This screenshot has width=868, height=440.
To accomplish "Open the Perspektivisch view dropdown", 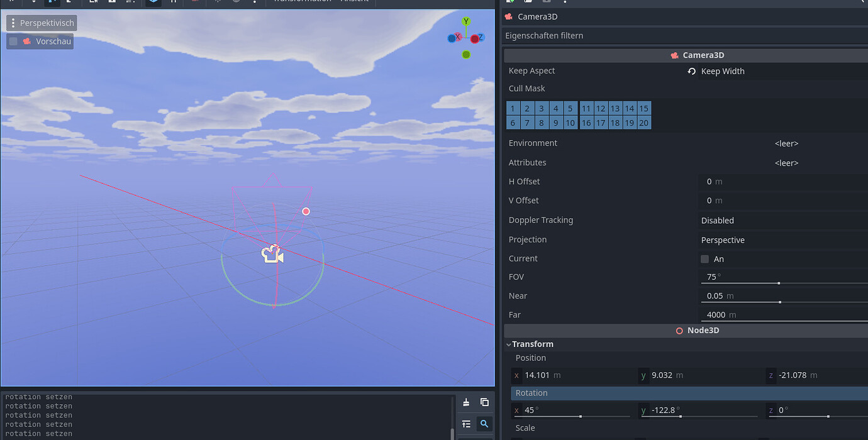I will (x=41, y=23).
